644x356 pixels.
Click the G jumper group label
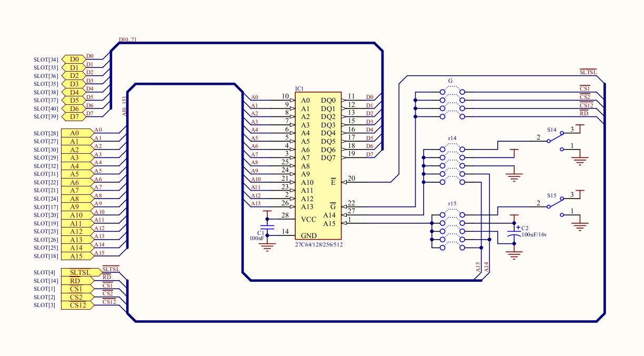pyautogui.click(x=450, y=81)
